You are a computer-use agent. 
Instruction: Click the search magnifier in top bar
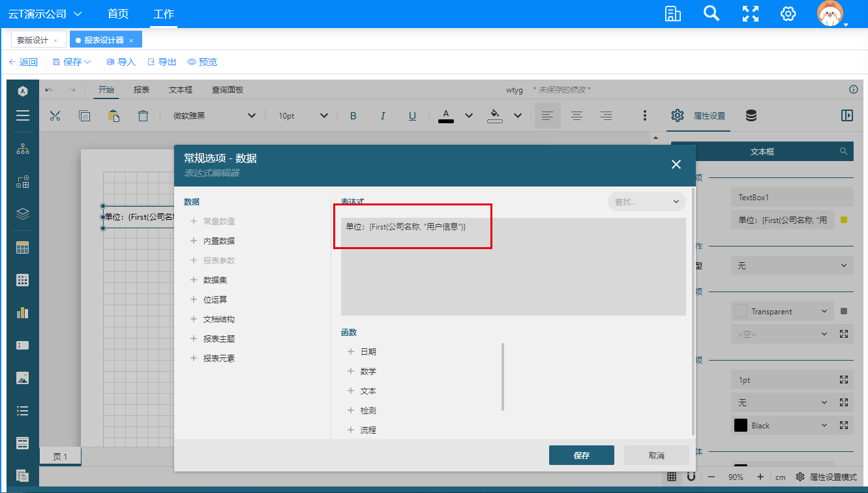[711, 14]
